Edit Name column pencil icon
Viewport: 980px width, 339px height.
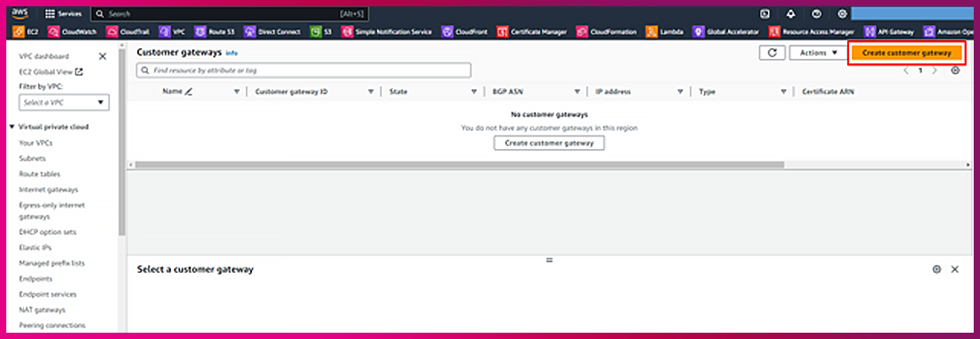click(189, 91)
